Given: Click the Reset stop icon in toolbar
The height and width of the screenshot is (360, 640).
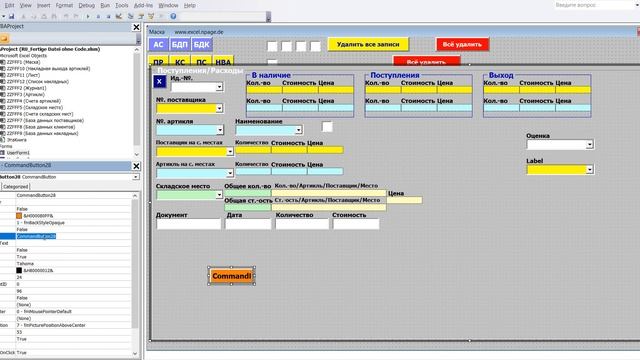Looking at the screenshot, I should point(108,16).
